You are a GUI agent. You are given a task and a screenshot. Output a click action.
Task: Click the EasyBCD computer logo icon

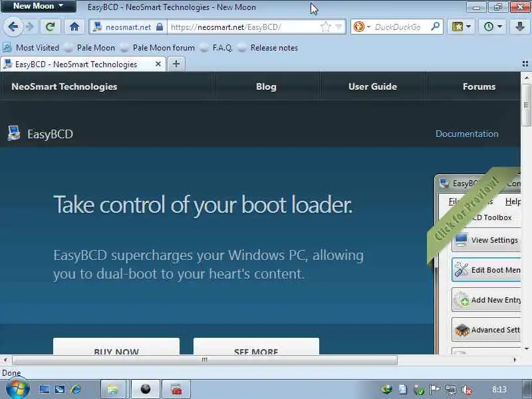click(14, 134)
